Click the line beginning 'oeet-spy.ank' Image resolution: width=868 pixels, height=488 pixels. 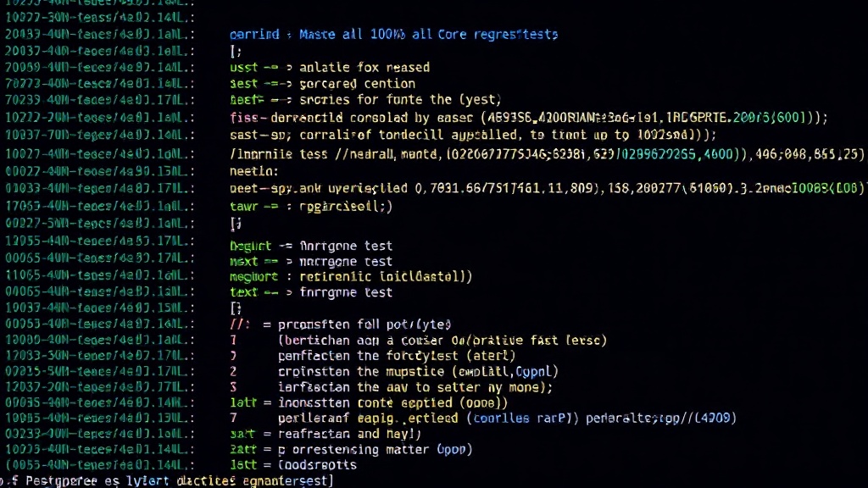547,189
